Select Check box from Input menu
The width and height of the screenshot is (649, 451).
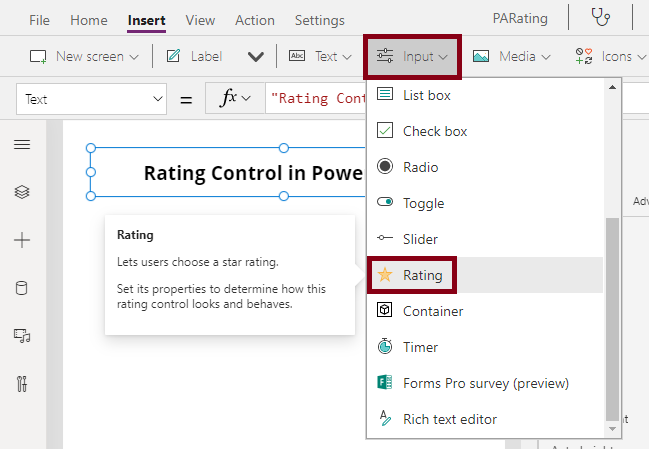click(x=485, y=131)
